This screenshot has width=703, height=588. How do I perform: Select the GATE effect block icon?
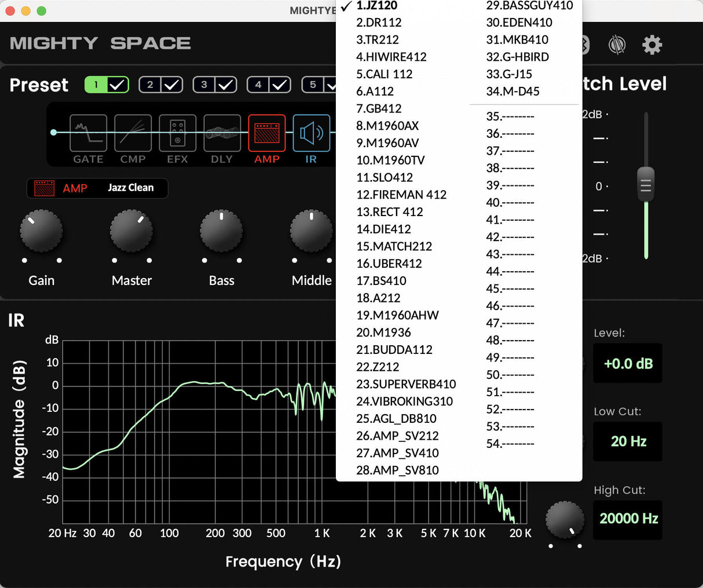click(88, 133)
